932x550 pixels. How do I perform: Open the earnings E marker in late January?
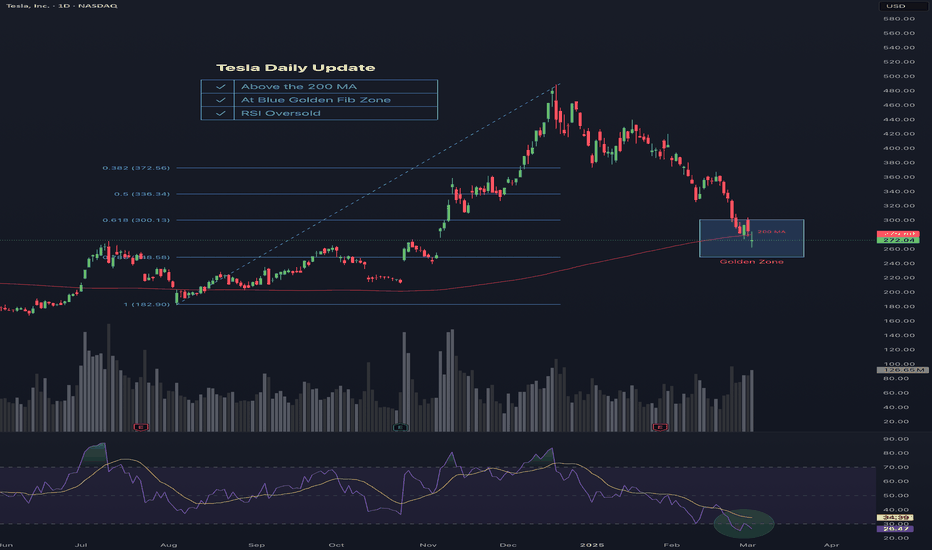pos(660,427)
